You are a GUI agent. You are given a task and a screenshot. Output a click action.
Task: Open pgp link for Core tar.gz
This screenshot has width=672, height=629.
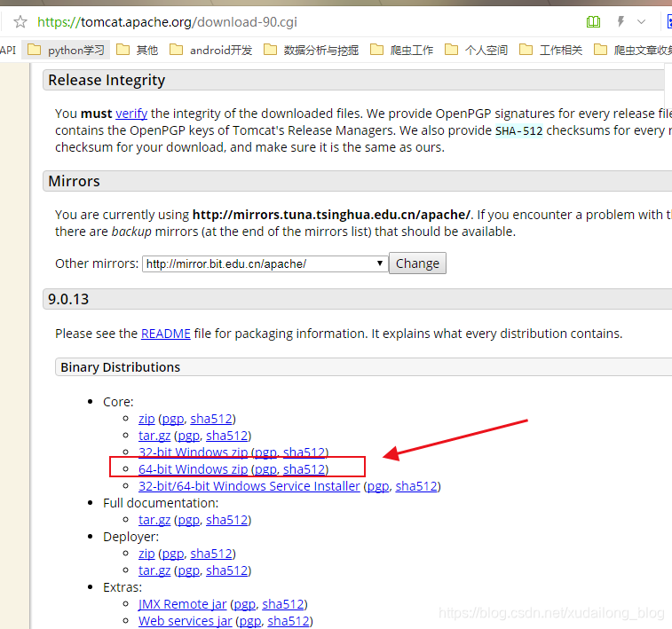click(x=188, y=436)
